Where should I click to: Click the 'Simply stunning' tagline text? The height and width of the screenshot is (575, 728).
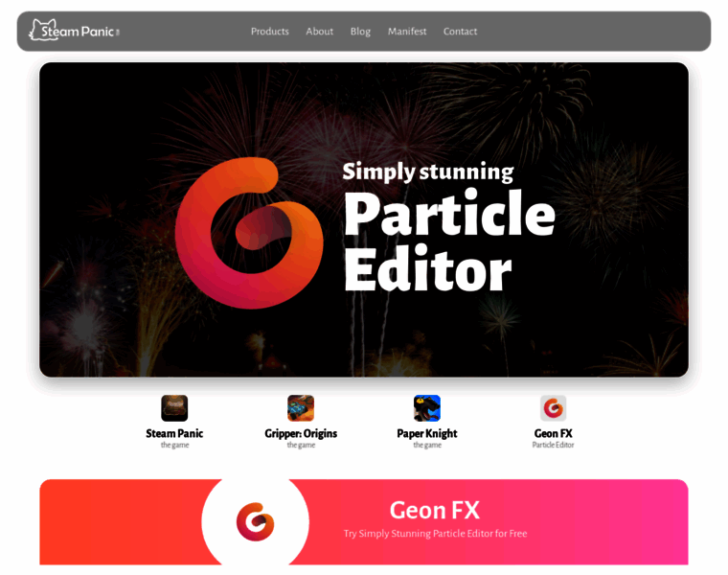click(x=428, y=172)
